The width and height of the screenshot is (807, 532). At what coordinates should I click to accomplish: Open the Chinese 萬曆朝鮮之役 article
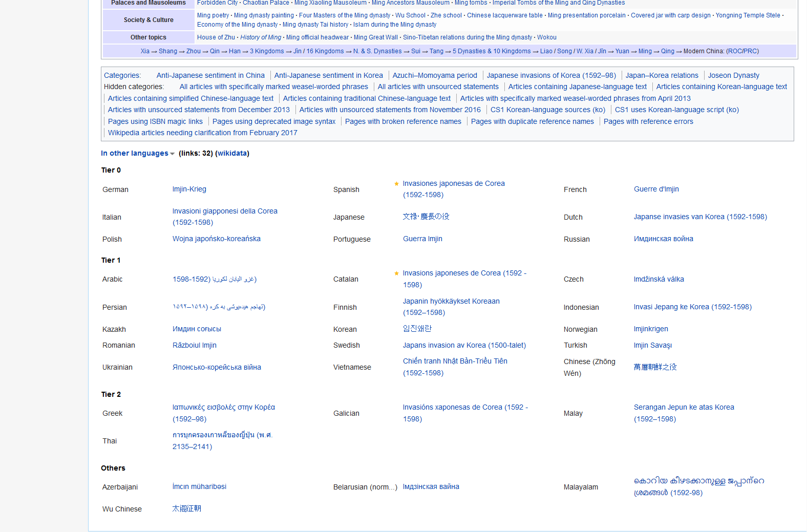pyautogui.click(x=655, y=367)
